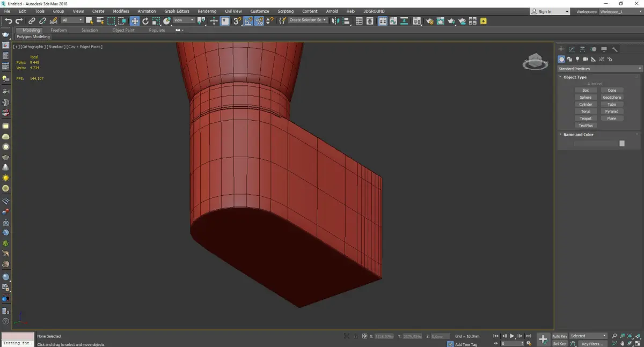This screenshot has width=644, height=347.
Task: Switch to the Lights category icon
Action: tap(577, 59)
